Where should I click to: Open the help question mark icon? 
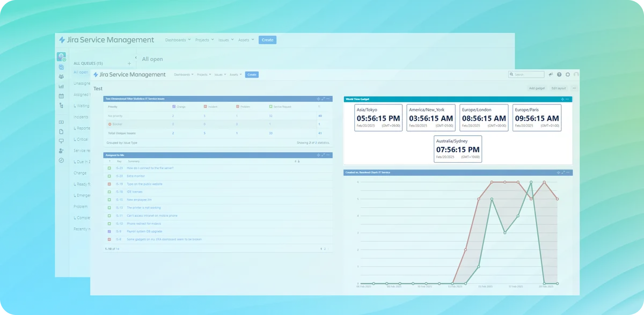[x=559, y=75]
